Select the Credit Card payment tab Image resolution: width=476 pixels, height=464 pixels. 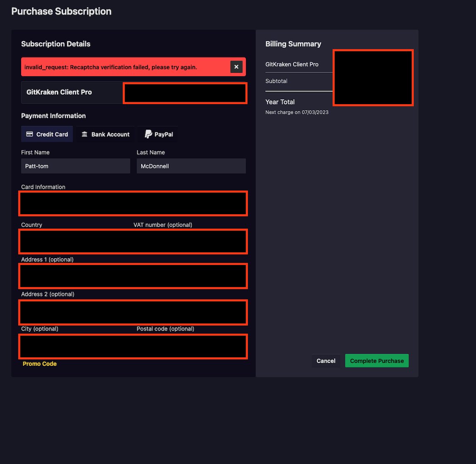pyautogui.click(x=47, y=134)
